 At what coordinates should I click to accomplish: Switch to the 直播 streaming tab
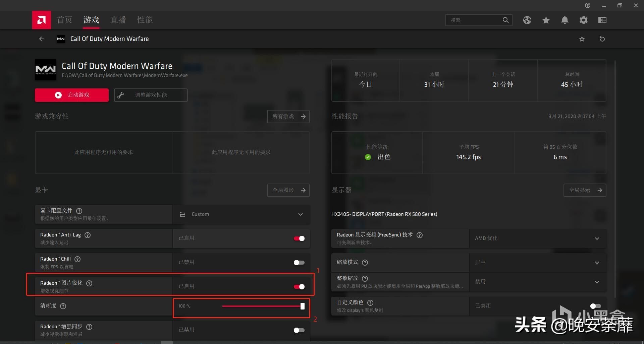point(118,20)
